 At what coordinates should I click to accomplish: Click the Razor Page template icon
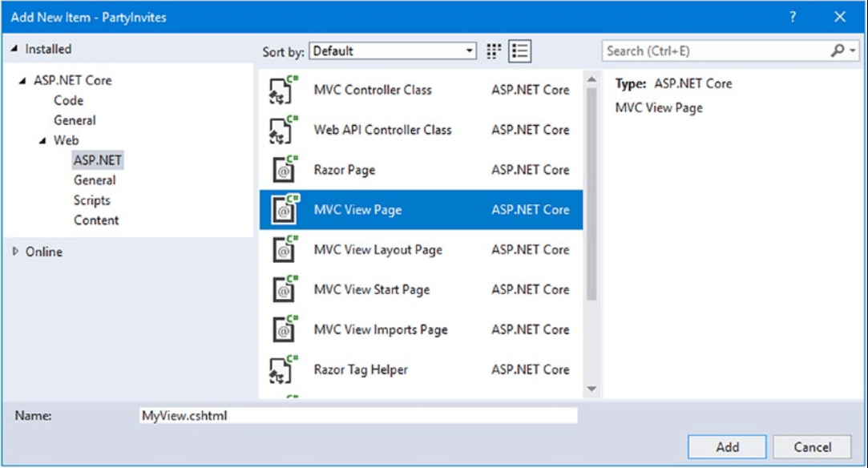(x=283, y=170)
